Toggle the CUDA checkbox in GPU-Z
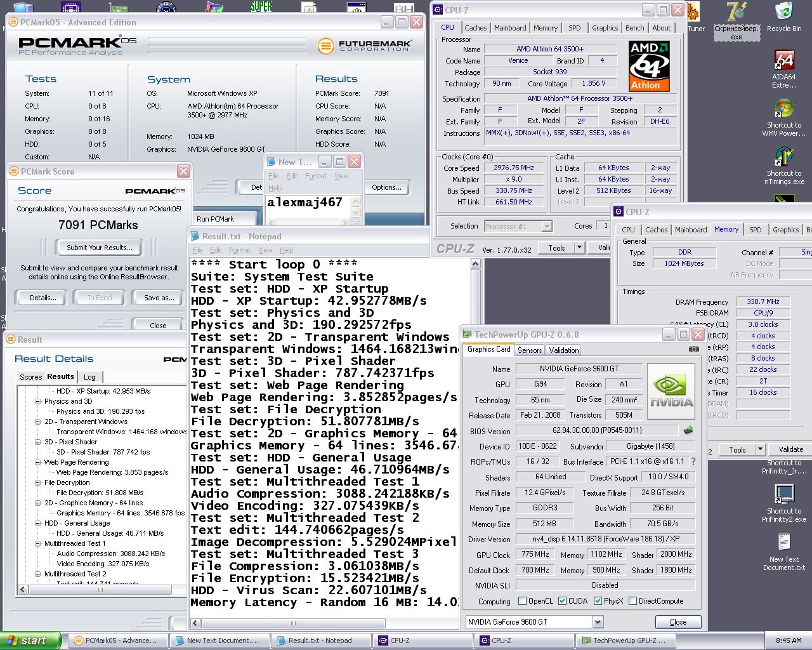Viewport: 812px width, 650px height. [562, 601]
